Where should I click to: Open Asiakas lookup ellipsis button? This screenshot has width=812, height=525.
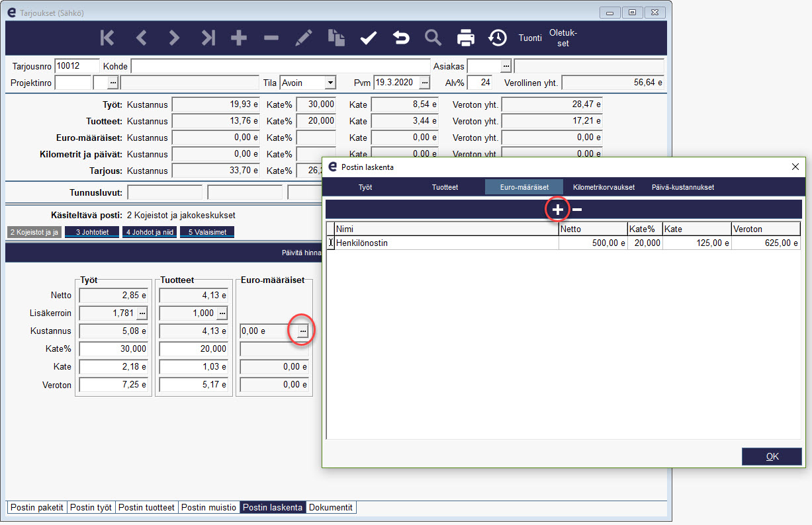coord(506,66)
